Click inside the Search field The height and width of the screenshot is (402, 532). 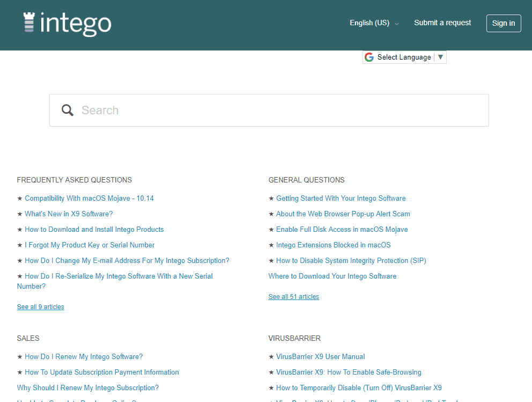point(215,109)
